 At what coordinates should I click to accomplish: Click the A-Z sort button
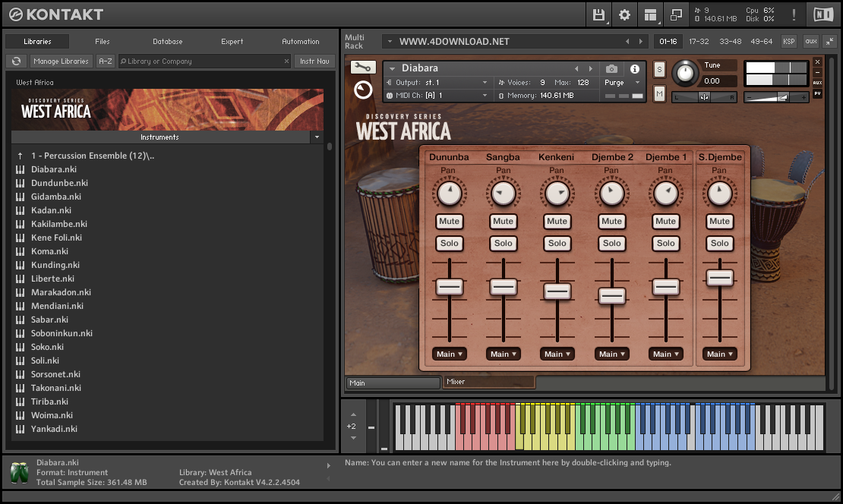(x=106, y=61)
